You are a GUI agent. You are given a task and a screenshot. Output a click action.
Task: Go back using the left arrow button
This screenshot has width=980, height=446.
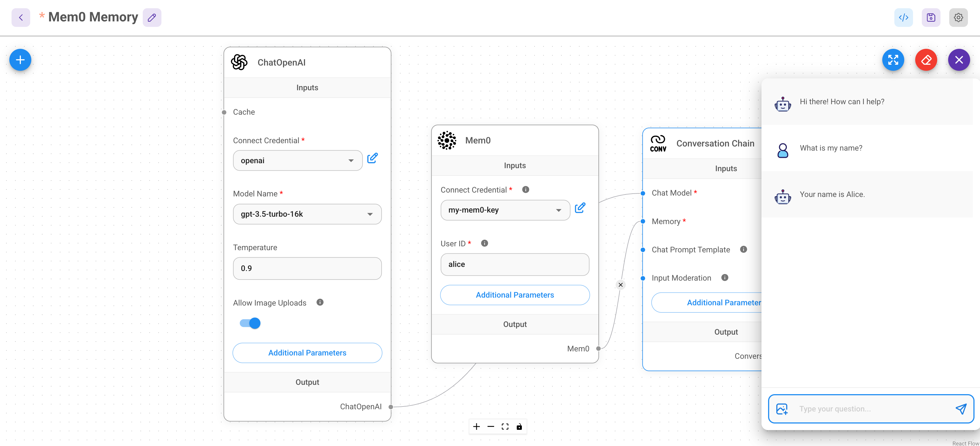click(x=21, y=18)
